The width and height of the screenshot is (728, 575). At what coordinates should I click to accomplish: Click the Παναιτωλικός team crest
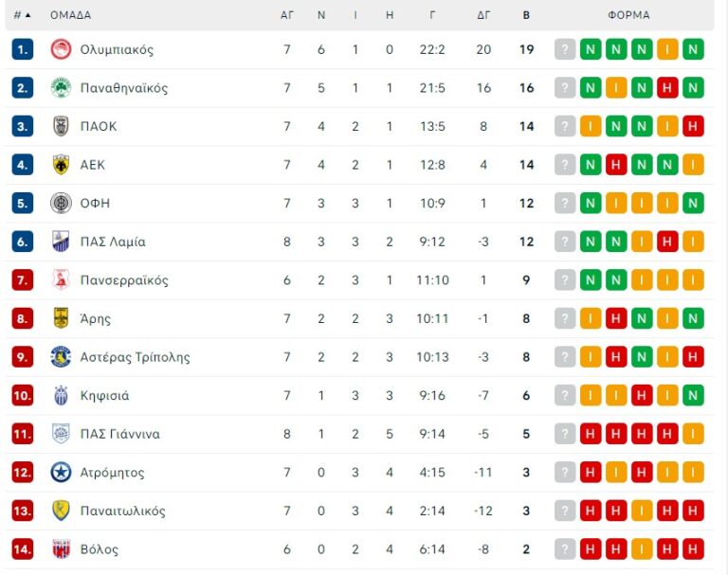click(x=61, y=511)
